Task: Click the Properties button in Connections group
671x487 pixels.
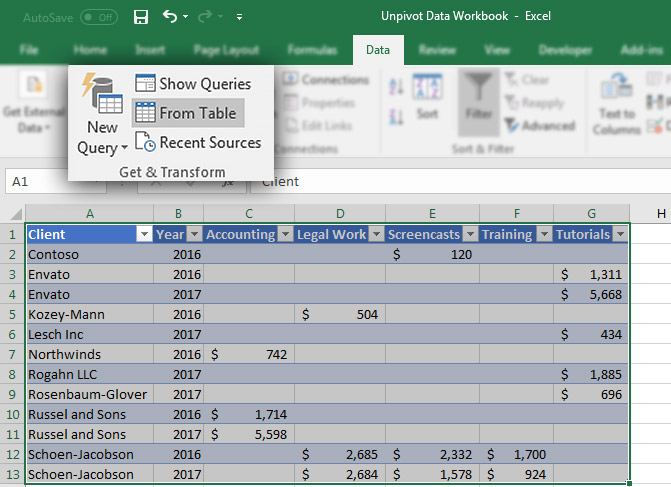Action: pyautogui.click(x=320, y=103)
